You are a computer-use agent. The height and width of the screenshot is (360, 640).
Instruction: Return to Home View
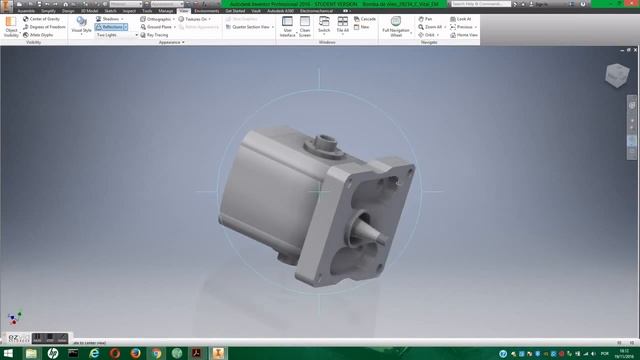(464, 35)
